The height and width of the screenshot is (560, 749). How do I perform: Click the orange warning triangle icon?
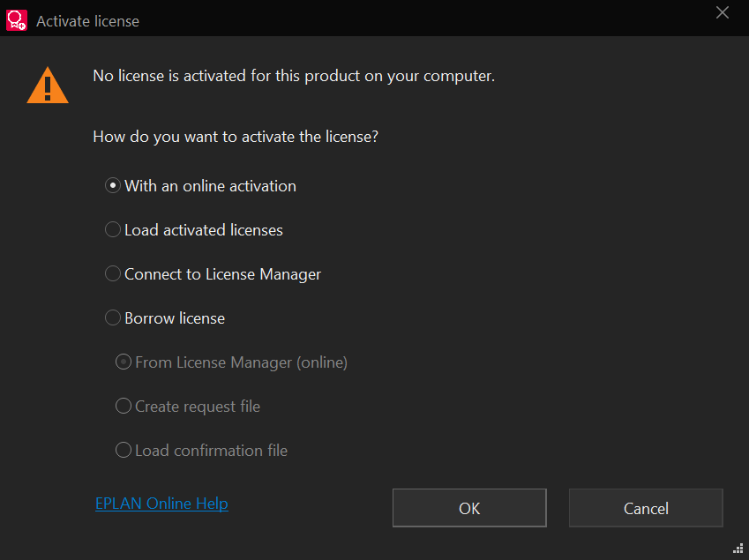coord(47,85)
